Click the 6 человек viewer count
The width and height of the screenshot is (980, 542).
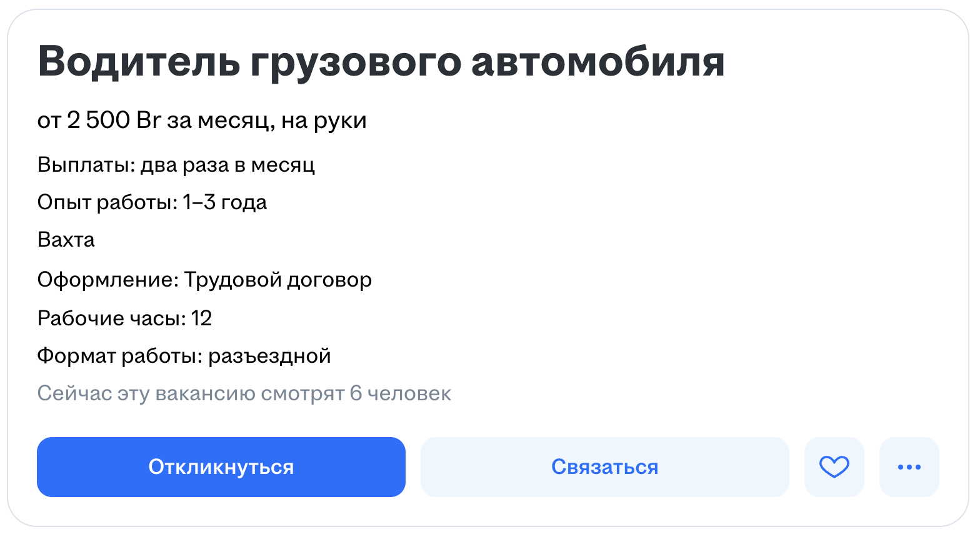(401, 393)
